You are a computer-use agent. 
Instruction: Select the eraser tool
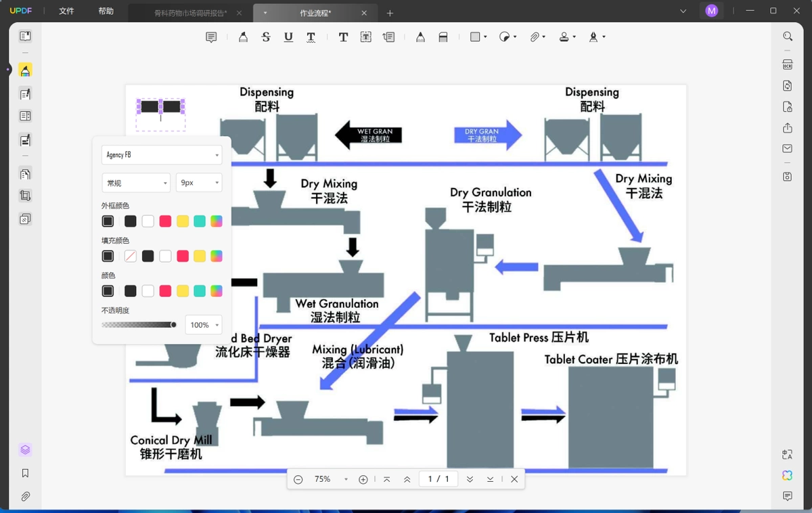pyautogui.click(x=443, y=37)
